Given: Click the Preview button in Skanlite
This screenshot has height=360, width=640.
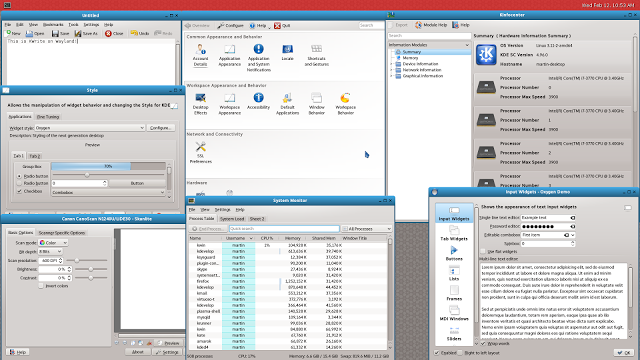Looking at the screenshot, I should tap(169, 343).
